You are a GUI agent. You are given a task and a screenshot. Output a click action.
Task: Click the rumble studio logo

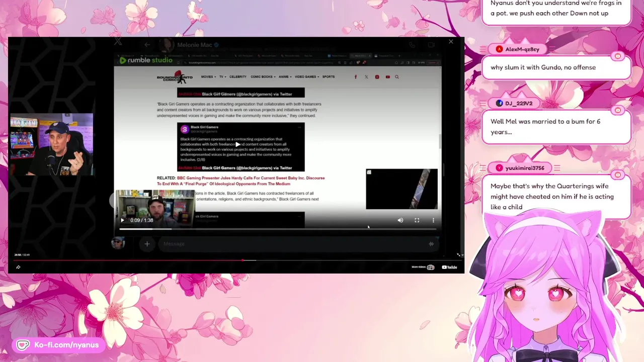[145, 60]
